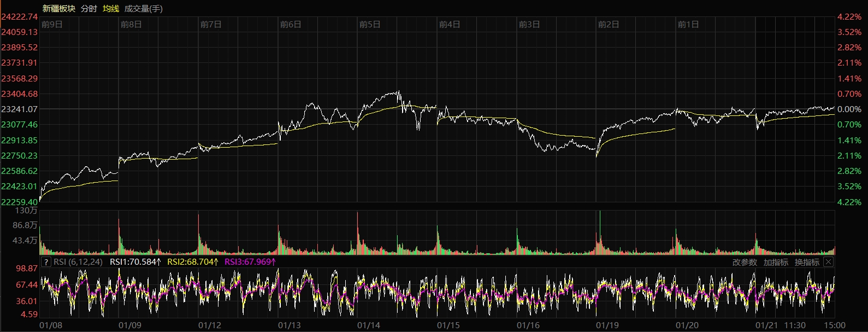Click the white RSI1 value readout
Viewport: 868px width, 332px height.
135,262
